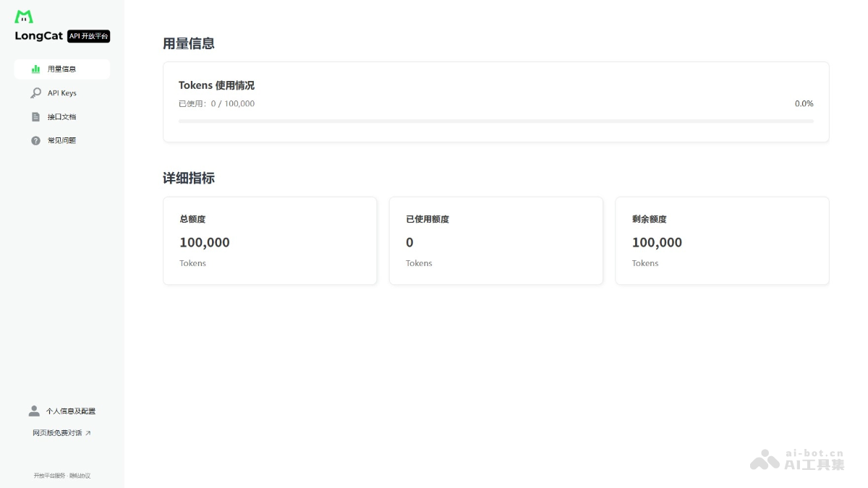868x488 pixels.
Task: Open the 开放平台服务 agreement link
Action: [x=49, y=476]
